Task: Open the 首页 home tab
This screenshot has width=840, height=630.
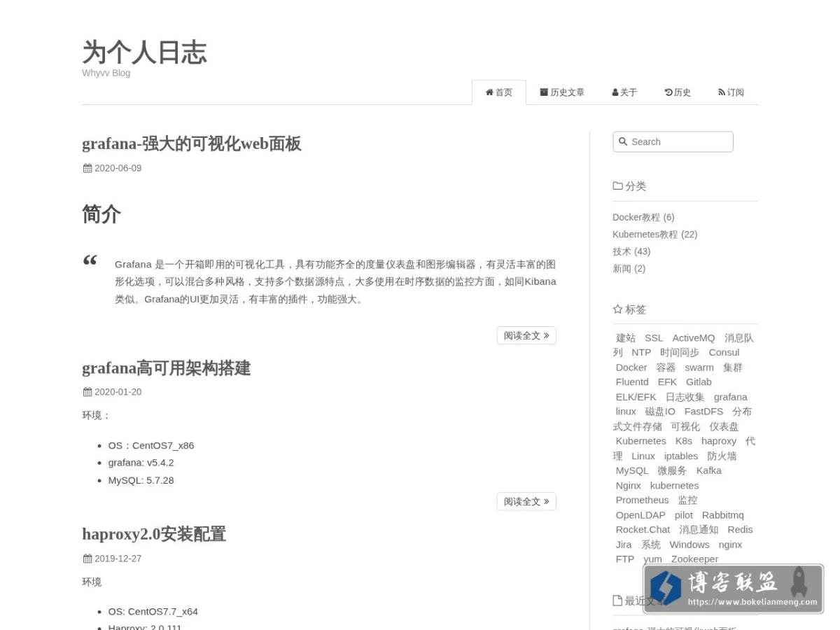Action: (x=499, y=92)
